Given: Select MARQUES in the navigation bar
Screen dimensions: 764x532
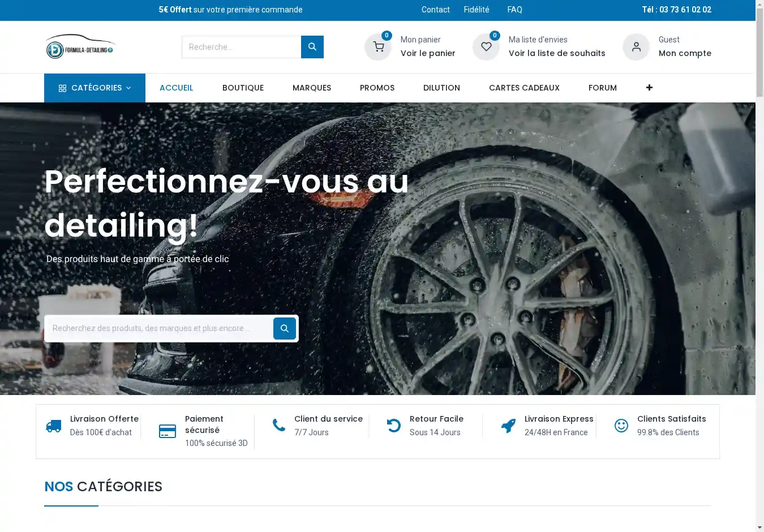Looking at the screenshot, I should (x=312, y=88).
